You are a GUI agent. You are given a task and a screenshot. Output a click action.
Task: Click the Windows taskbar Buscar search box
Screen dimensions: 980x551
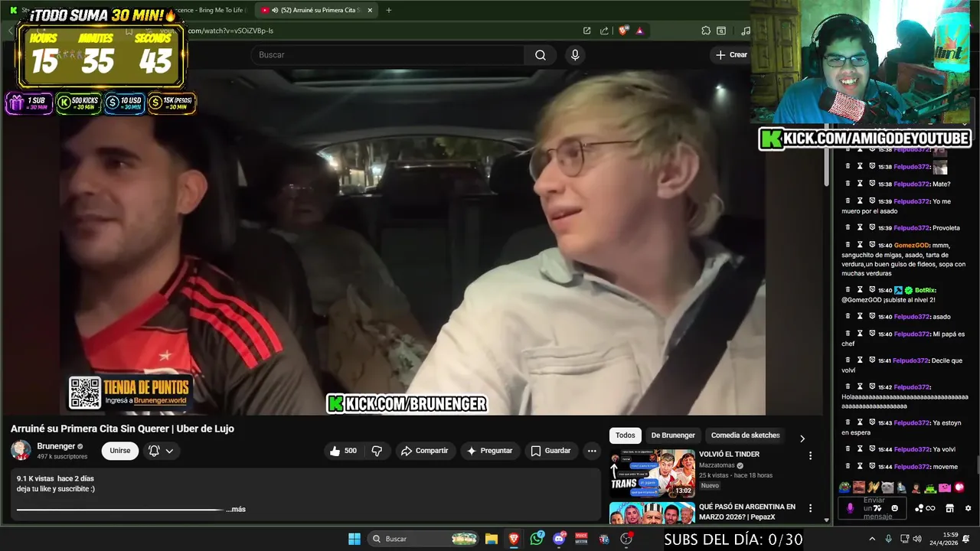point(423,539)
